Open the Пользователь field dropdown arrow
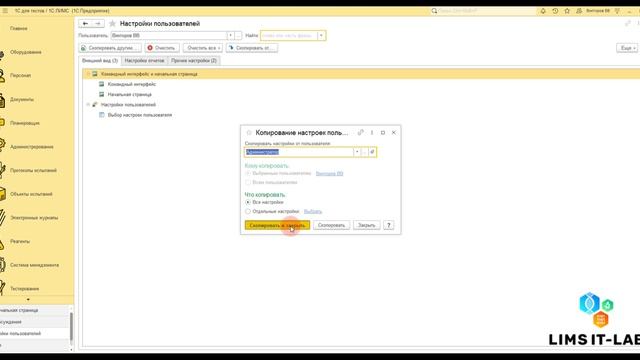 click(x=230, y=36)
